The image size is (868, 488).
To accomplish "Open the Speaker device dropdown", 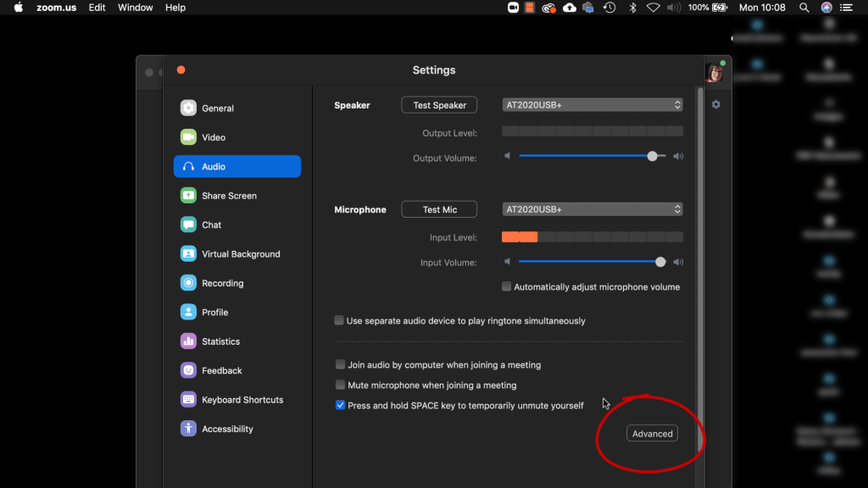I will click(x=592, y=105).
